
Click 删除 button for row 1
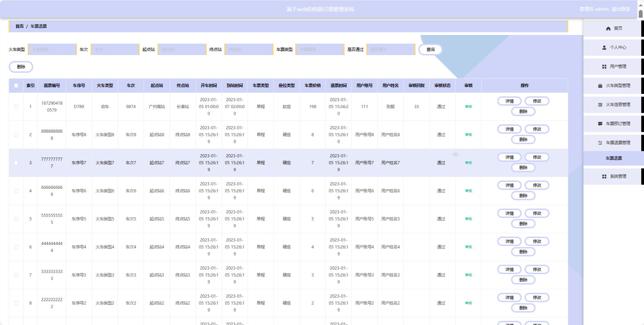[523, 112]
